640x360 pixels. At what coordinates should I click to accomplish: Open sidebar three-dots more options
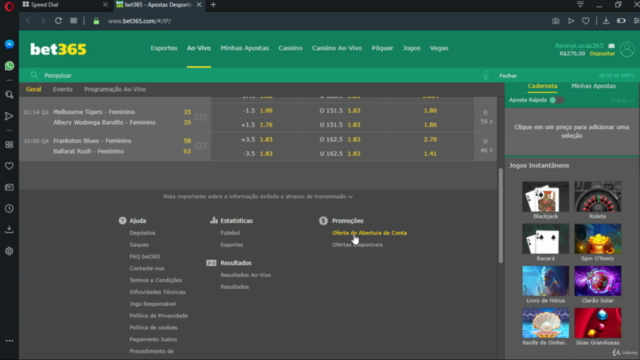click(x=9, y=340)
